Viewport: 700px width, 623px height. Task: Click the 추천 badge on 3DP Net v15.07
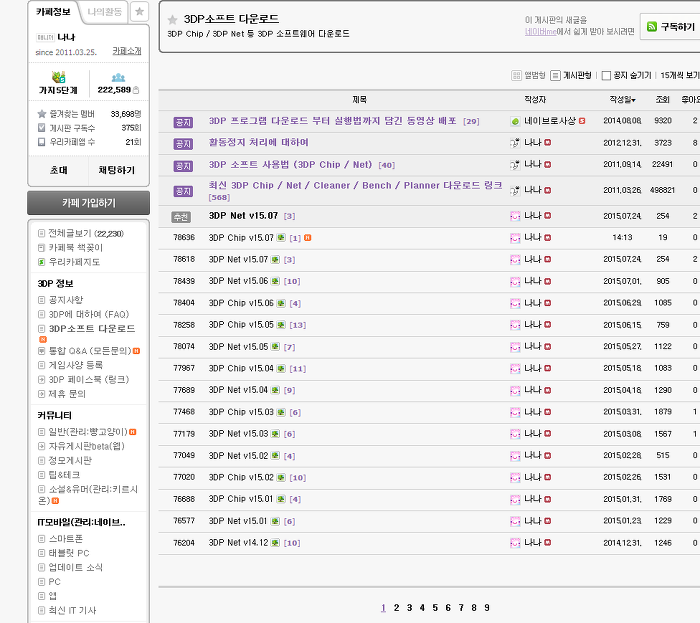(x=181, y=217)
